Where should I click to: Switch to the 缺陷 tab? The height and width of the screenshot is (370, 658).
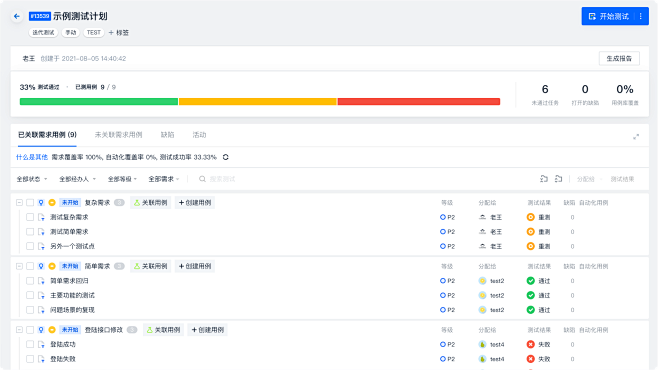click(167, 135)
